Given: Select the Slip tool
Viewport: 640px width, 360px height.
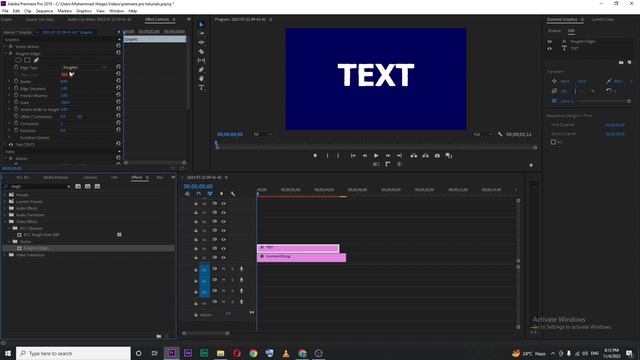Looking at the screenshot, I should [x=201, y=60].
